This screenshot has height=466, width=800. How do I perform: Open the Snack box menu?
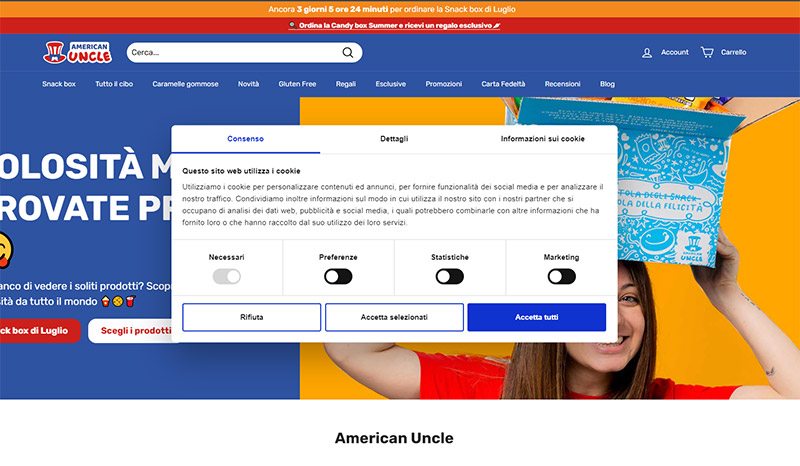click(59, 84)
